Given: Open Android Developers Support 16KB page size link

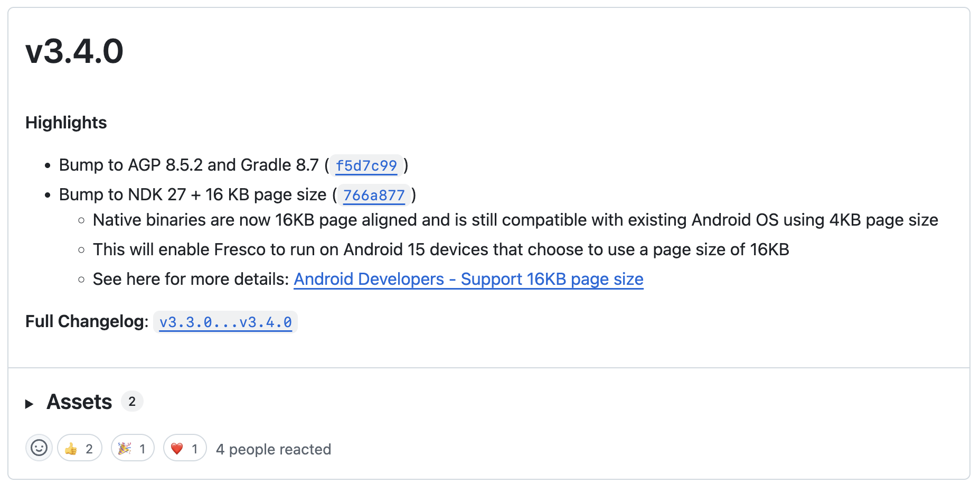Looking at the screenshot, I should coord(468,279).
